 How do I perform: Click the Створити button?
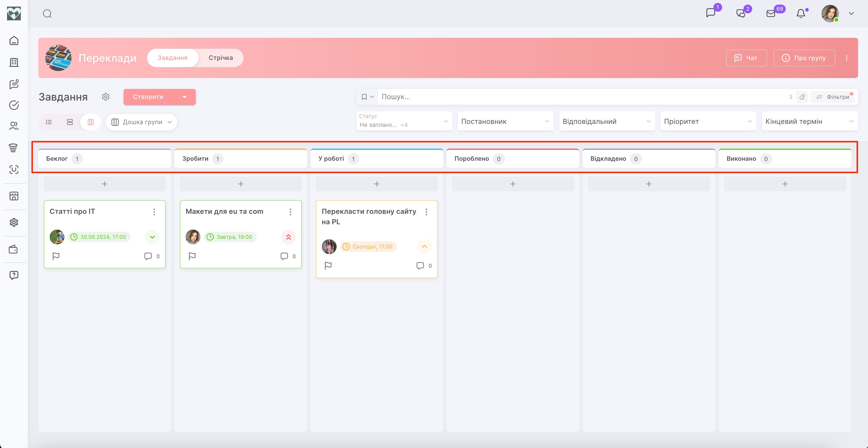[x=148, y=97]
